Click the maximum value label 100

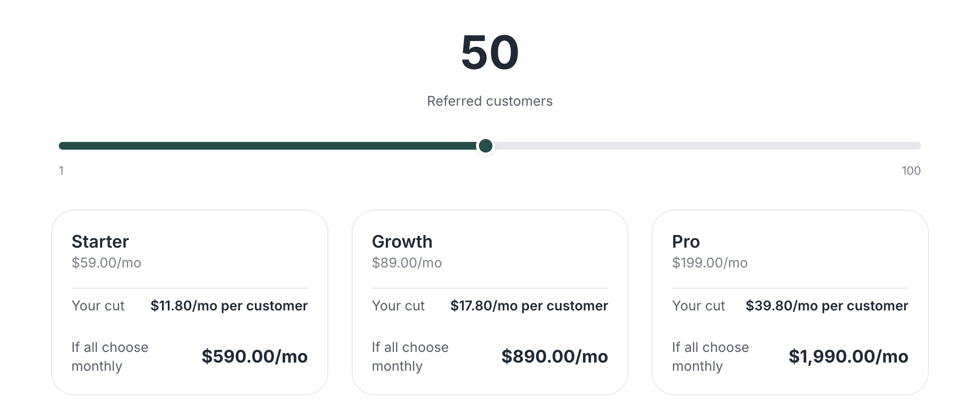pos(911,171)
